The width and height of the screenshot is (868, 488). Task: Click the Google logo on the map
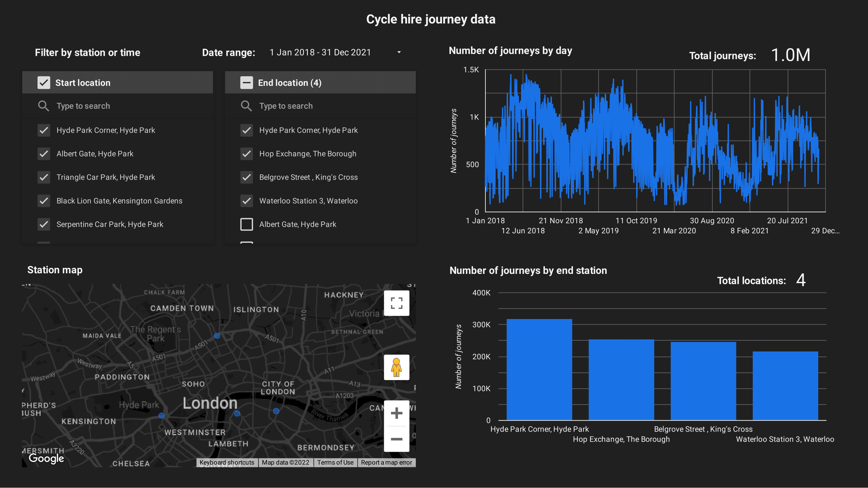(46, 458)
